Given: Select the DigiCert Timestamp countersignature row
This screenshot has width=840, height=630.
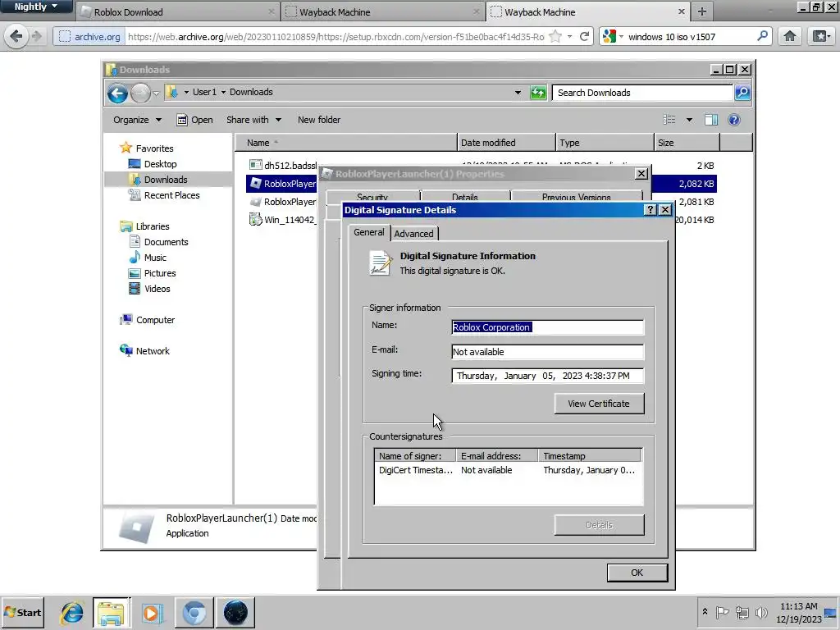Looking at the screenshot, I should click(507, 470).
